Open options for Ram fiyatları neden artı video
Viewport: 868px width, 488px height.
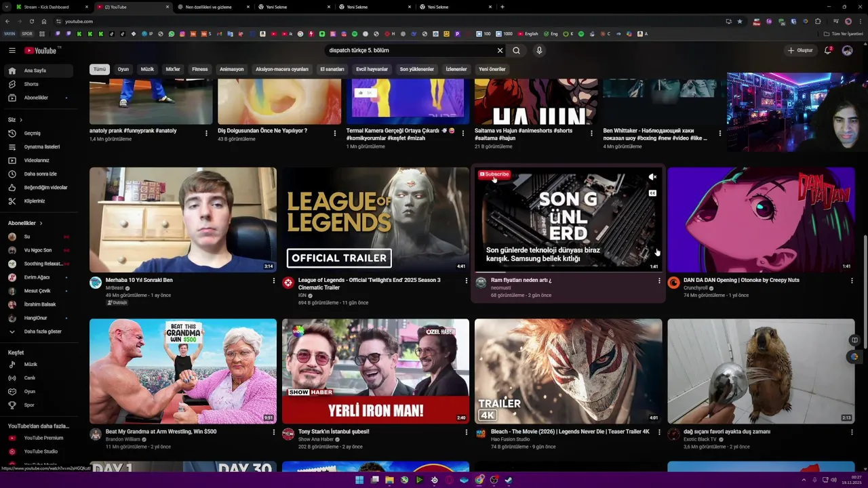(659, 281)
